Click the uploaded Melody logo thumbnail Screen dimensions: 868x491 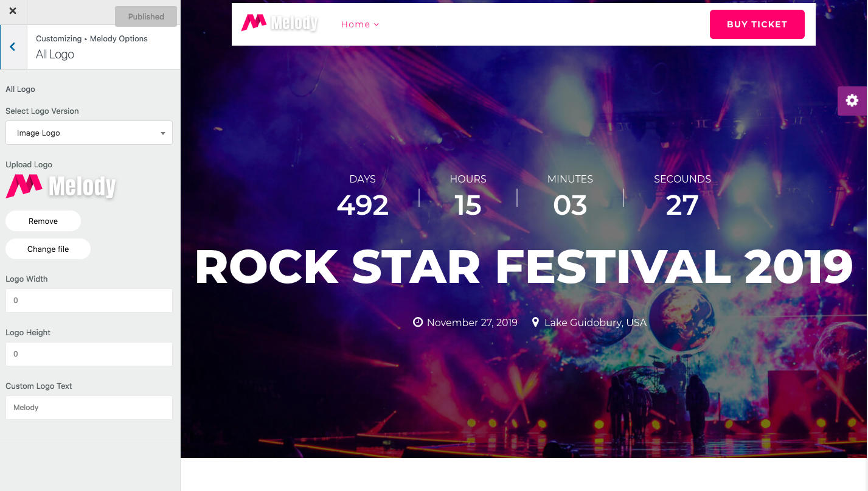coord(61,186)
